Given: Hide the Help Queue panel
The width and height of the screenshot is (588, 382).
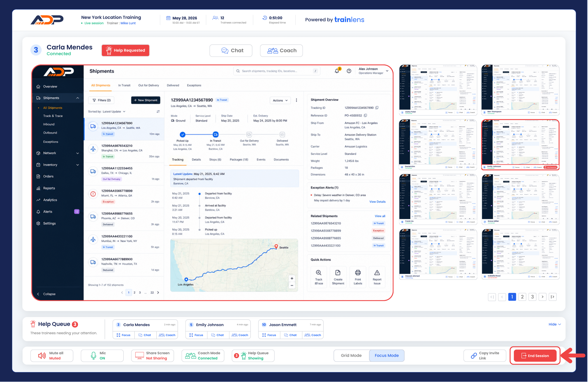Looking at the screenshot, I should pyautogui.click(x=554, y=324).
